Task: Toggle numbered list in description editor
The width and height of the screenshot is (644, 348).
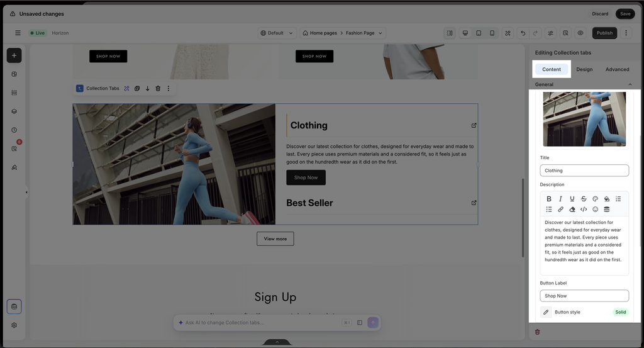Action: [x=618, y=199]
